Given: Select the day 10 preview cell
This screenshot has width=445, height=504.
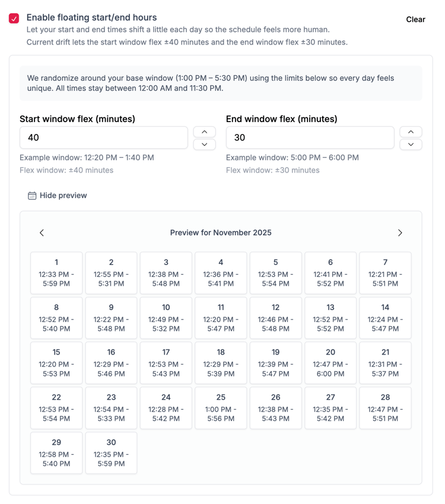Looking at the screenshot, I should [166, 318].
